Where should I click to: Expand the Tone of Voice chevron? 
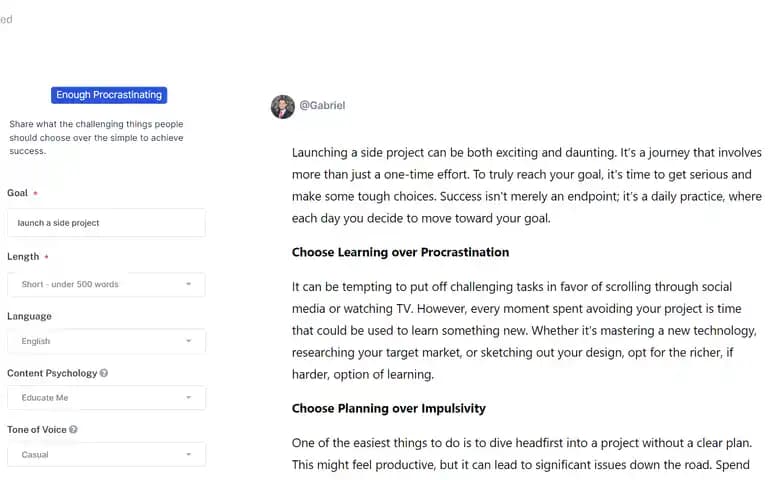(189, 454)
